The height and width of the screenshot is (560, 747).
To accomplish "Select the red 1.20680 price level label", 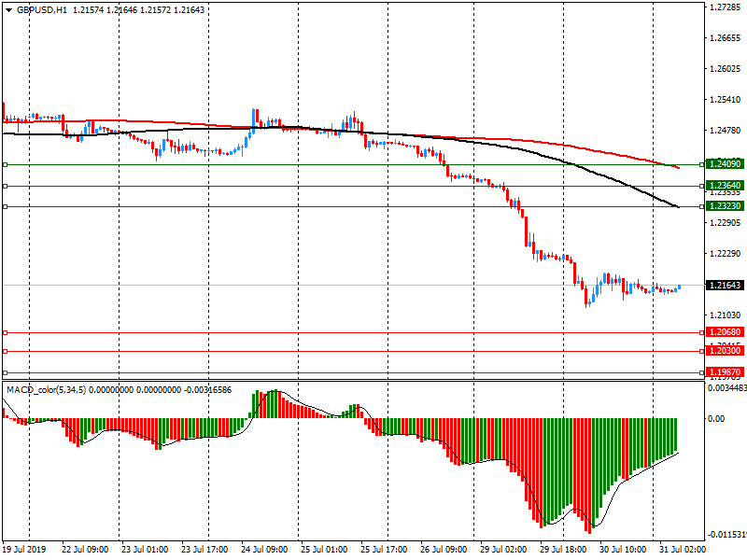I will (x=726, y=332).
